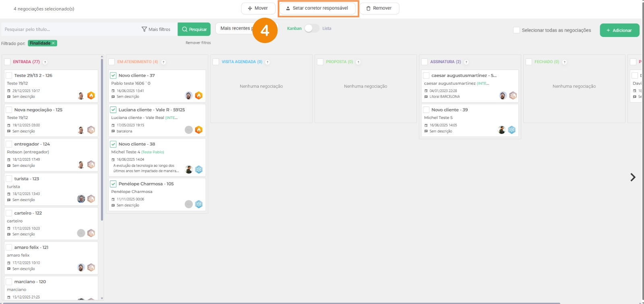
Task: Expand the 'Mais filtros' filter options
Action: click(156, 29)
